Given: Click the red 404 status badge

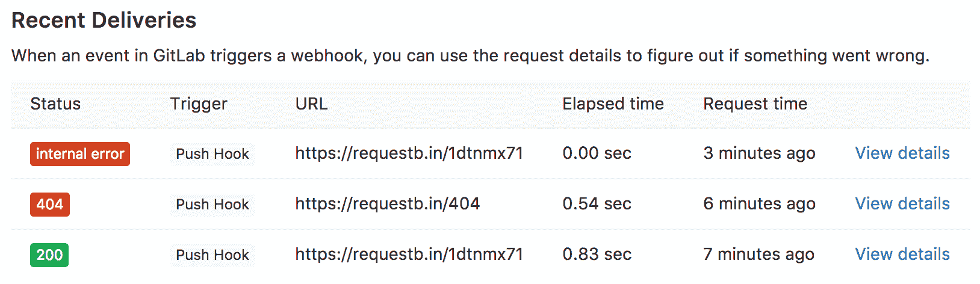Looking at the screenshot, I should pyautogui.click(x=50, y=205).
